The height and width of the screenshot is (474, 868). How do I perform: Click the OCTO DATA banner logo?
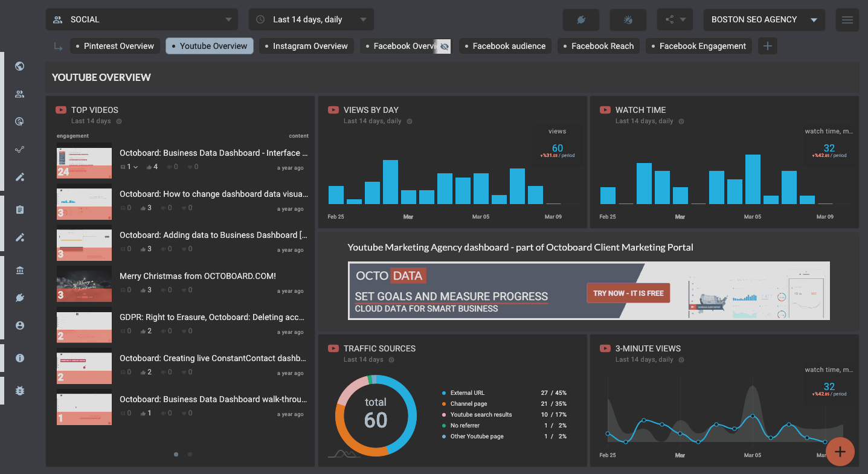point(391,276)
